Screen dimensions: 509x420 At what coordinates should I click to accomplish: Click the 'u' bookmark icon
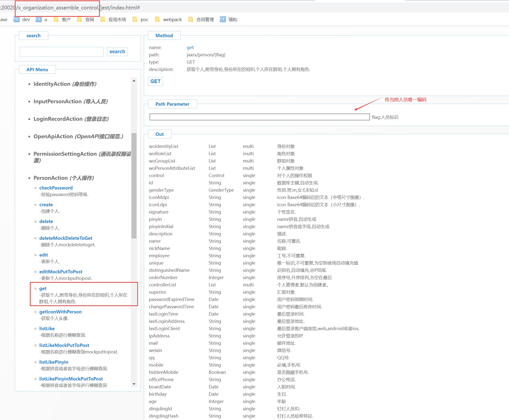tap(39, 19)
